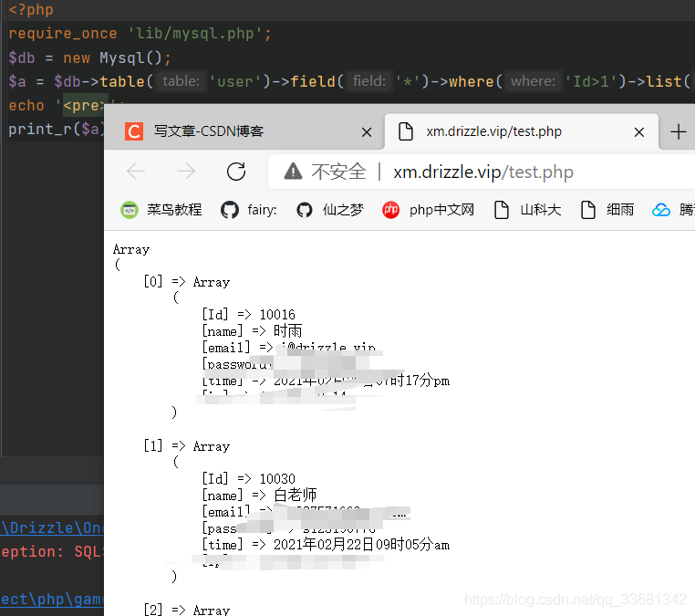
Task: Click the browser forward arrow
Action: point(186,172)
